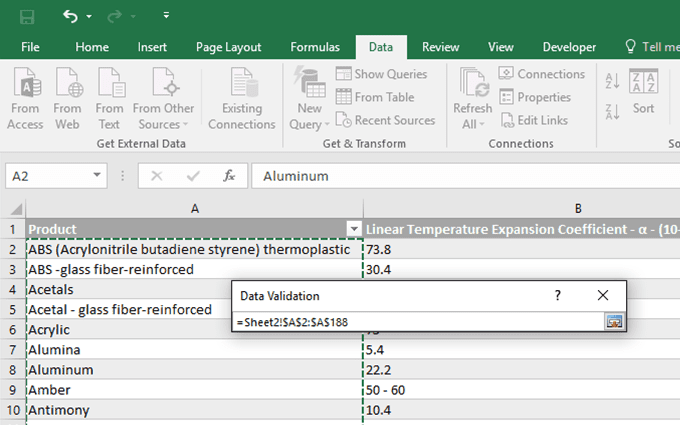Click the value 22.2 cell
The width and height of the screenshot is (680, 425).
(x=522, y=369)
